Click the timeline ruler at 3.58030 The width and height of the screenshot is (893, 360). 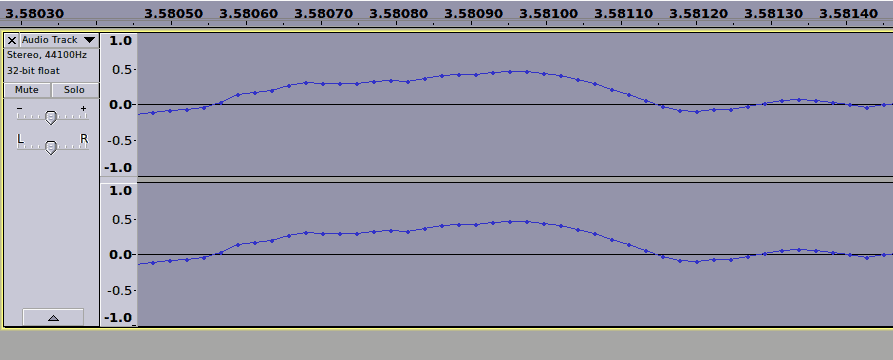point(35,13)
